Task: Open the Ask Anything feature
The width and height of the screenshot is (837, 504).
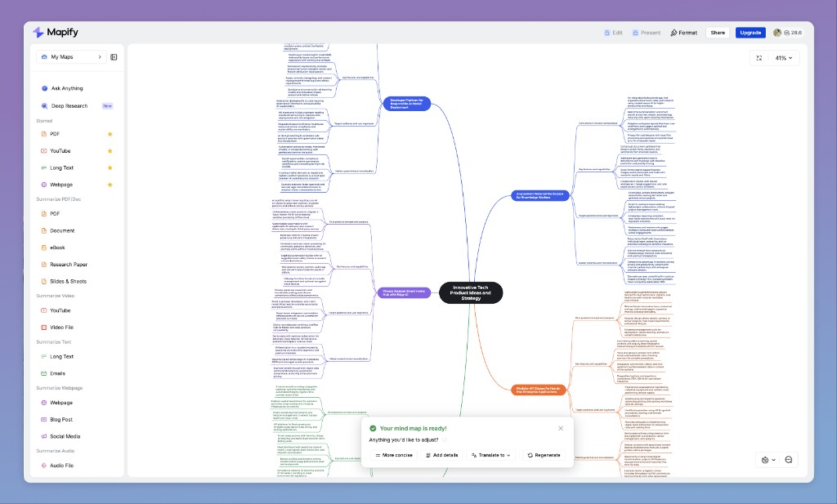Action: tap(65, 88)
